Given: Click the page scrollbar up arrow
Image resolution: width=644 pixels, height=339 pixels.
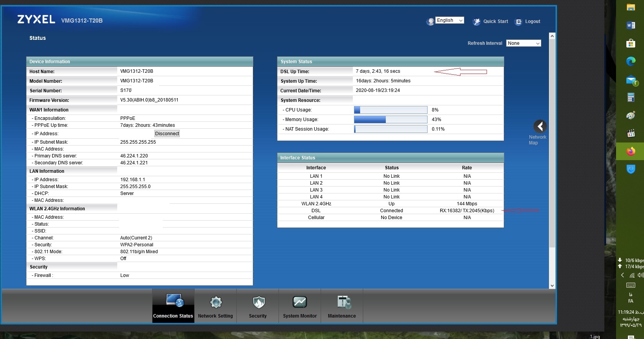Looking at the screenshot, I should tap(552, 36).
